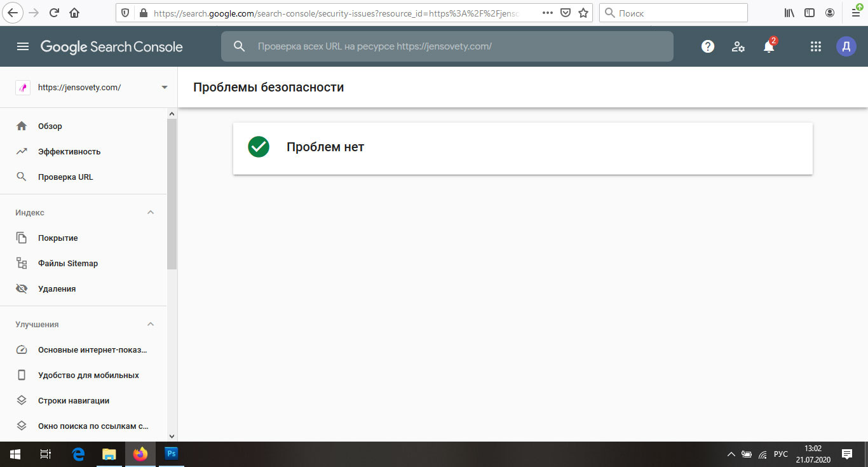Image resolution: width=868 pixels, height=467 pixels.
Task: Open the Google apps grid
Action: click(816, 46)
